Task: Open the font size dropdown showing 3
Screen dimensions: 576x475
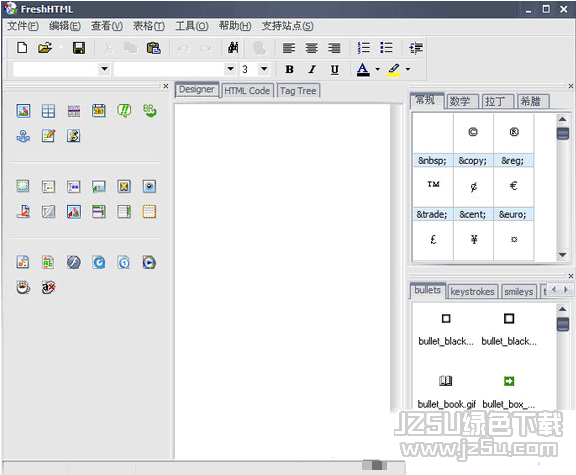Action: click(264, 69)
